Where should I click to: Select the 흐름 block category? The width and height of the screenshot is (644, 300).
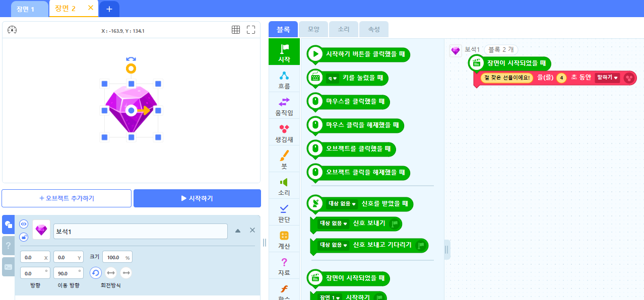pos(284,79)
